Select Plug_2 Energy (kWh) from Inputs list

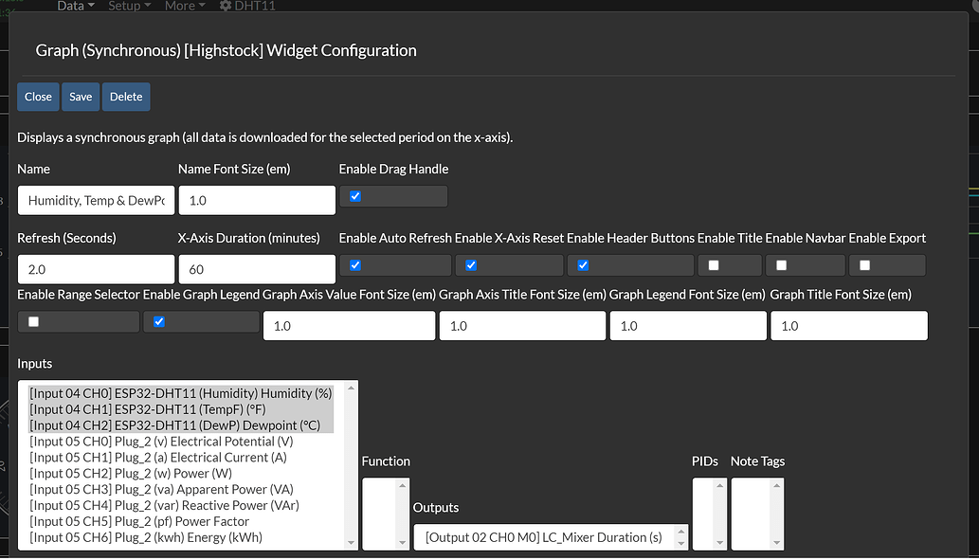pyautogui.click(x=146, y=537)
